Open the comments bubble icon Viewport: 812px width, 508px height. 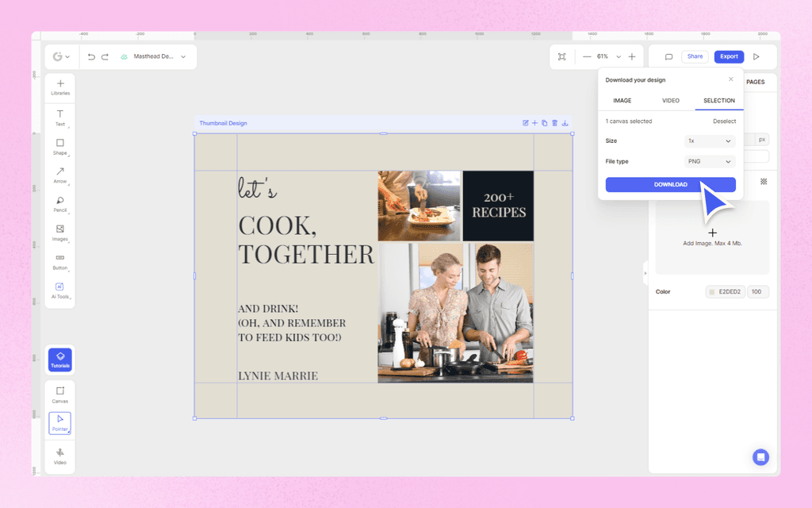[x=668, y=56]
